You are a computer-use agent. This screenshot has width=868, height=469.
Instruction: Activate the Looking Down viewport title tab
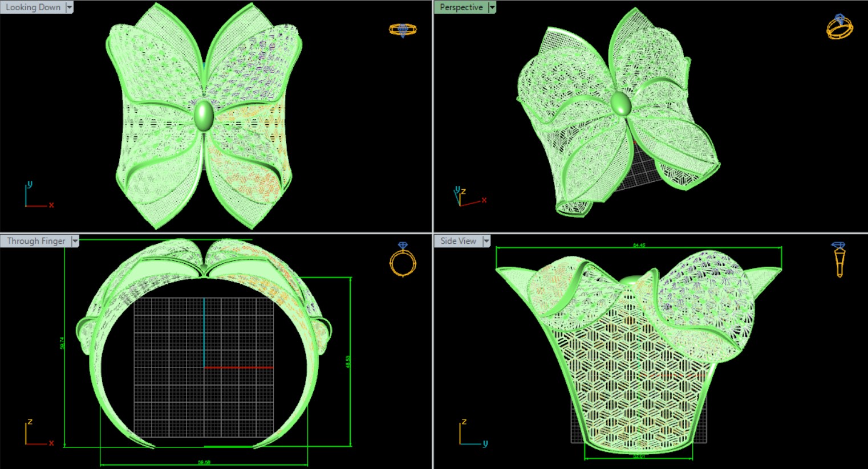coord(33,7)
